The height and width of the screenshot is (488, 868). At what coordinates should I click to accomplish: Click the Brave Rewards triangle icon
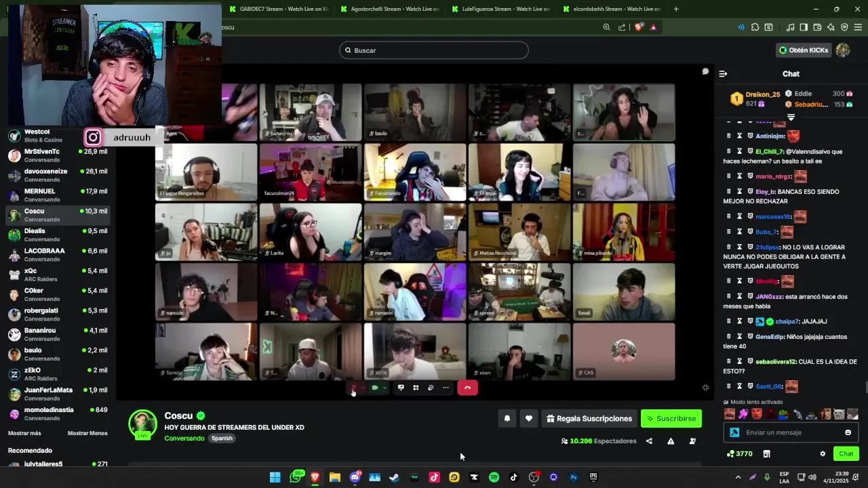653,27
